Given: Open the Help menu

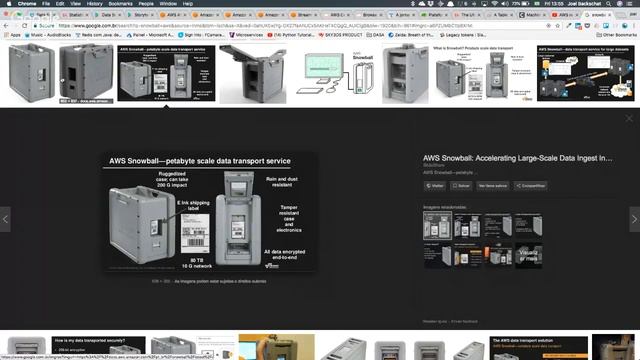Looking at the screenshot, I should click(x=187, y=4).
